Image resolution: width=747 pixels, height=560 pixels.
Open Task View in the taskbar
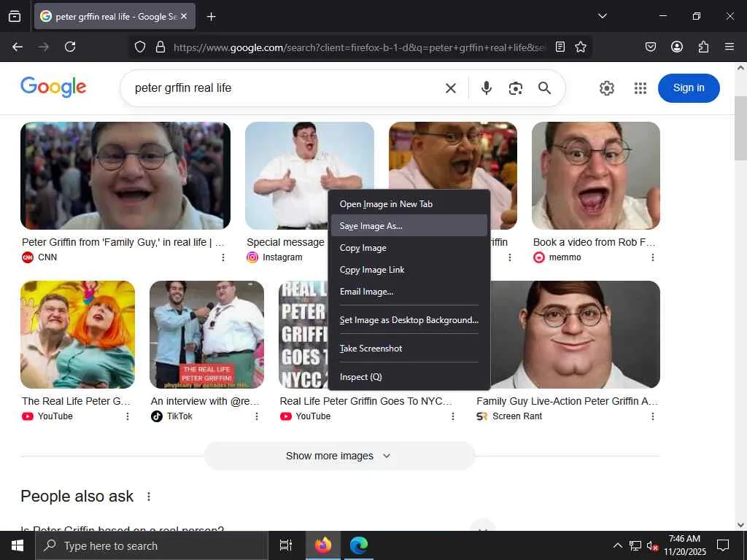[x=285, y=545]
